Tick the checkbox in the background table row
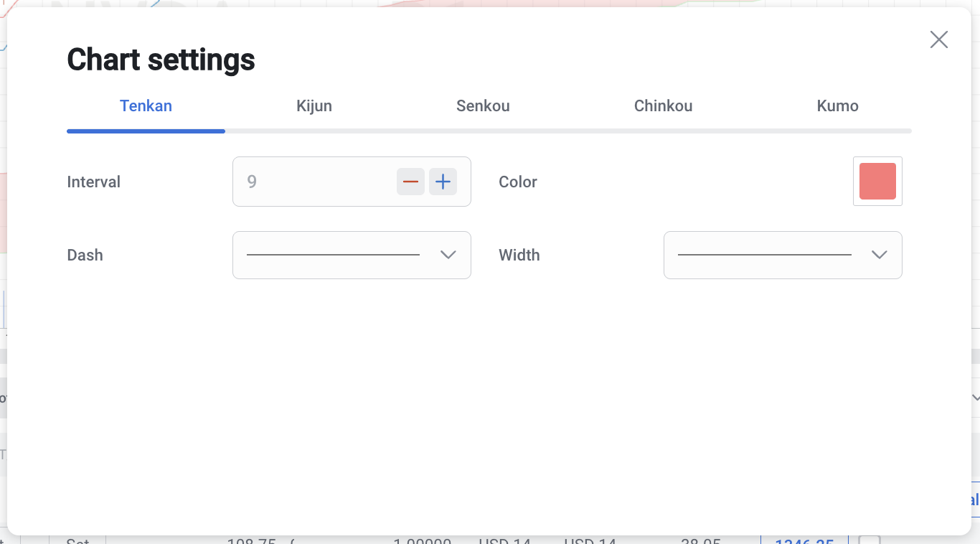The image size is (980, 544). coord(870,540)
